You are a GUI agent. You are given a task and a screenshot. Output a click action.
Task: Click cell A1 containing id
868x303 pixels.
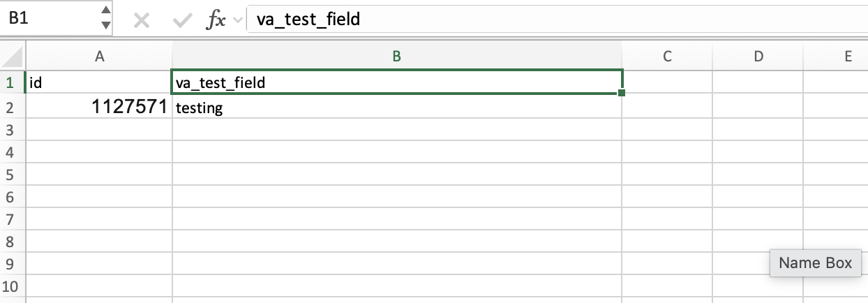98,83
